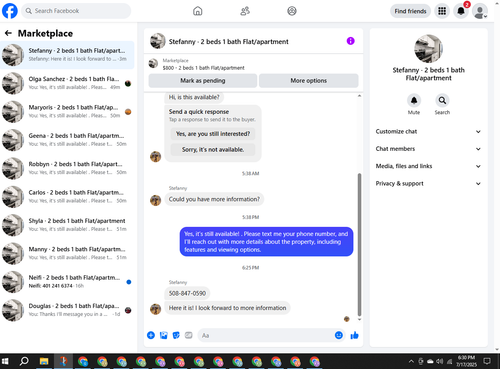Screen dimensions: 500x369
Task: Click message 'Here it is! I look forward'
Action: coord(227,308)
